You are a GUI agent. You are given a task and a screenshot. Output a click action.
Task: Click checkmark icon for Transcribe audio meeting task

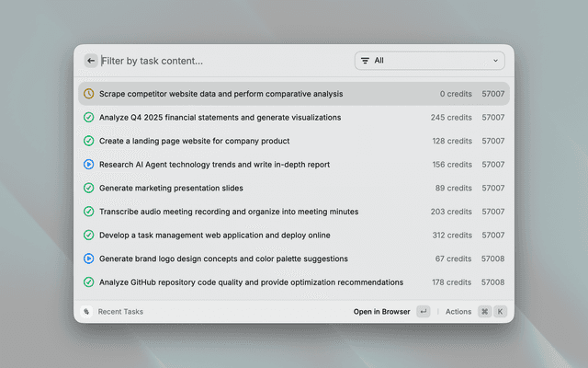[x=88, y=212]
